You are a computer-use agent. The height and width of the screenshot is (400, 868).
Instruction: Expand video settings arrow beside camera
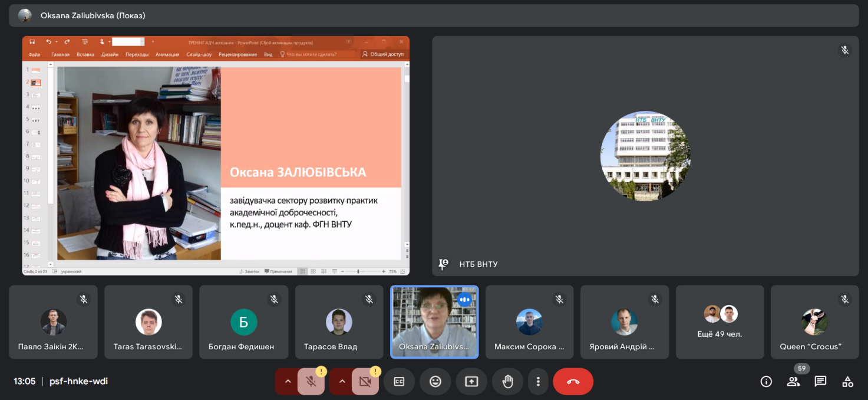click(342, 381)
